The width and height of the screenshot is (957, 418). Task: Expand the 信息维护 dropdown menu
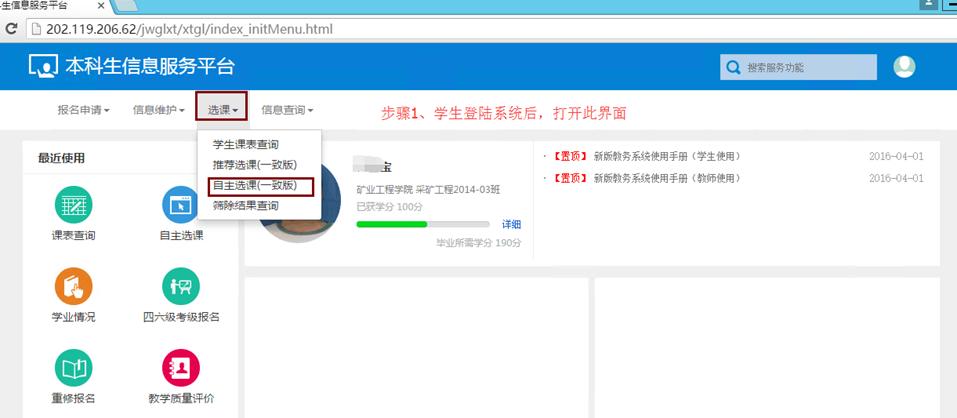click(158, 109)
